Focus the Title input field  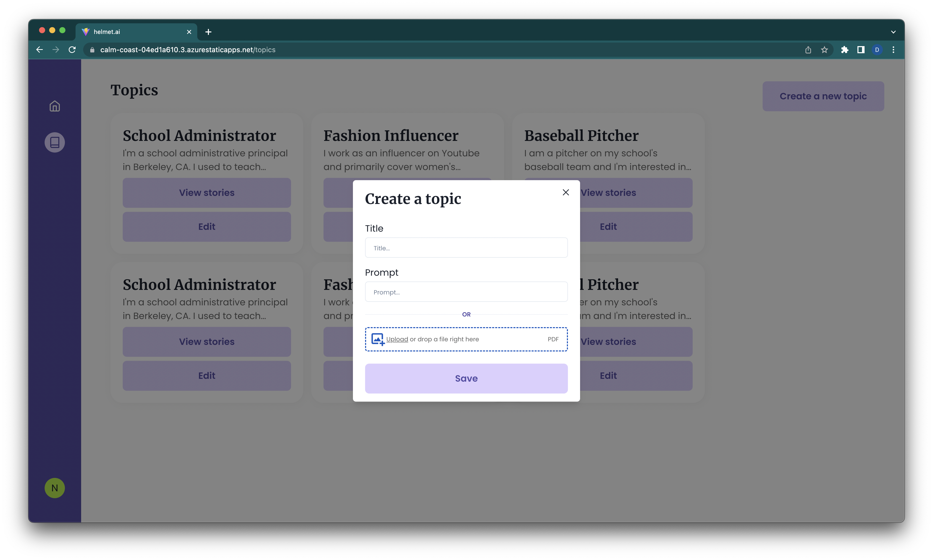coord(466,248)
